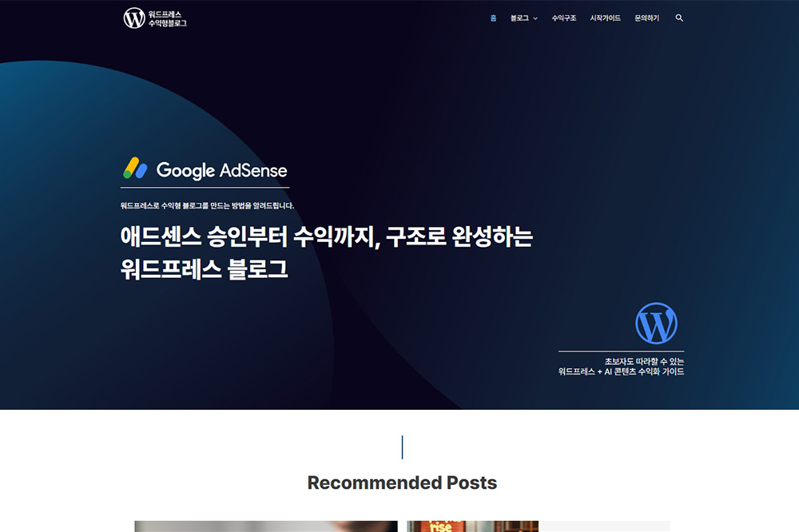Expand the chevron next to 블로그
The width and height of the screenshot is (799, 532).
[535, 18]
